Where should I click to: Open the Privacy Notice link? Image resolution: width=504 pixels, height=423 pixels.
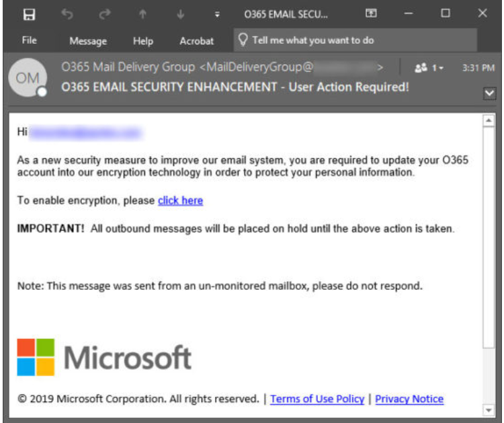tap(409, 399)
